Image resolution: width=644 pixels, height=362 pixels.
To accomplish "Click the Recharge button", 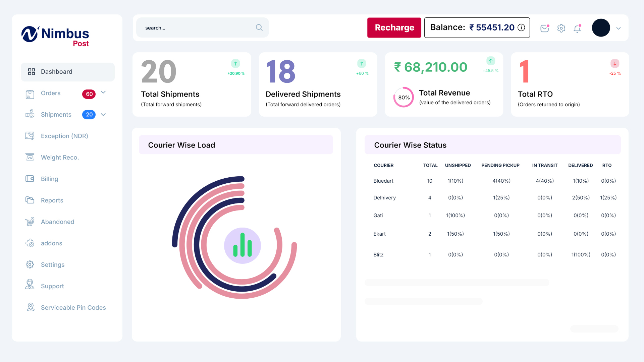I will click(x=394, y=27).
